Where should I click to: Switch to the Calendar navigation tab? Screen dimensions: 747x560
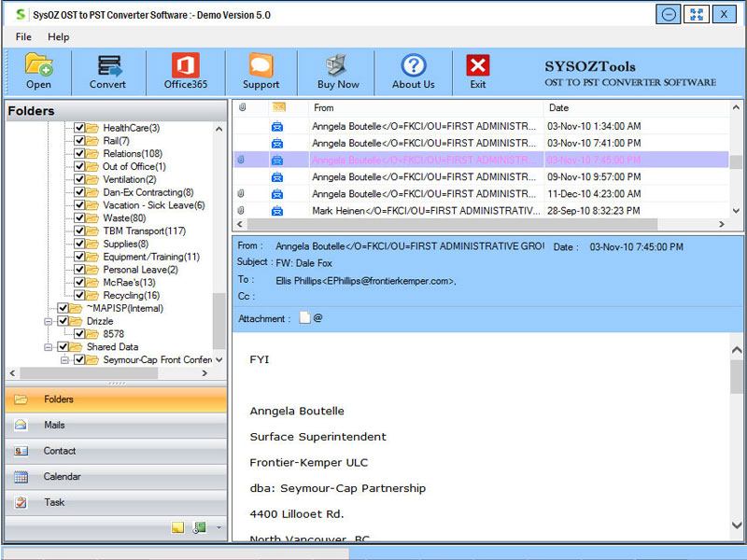pyautogui.click(x=116, y=476)
